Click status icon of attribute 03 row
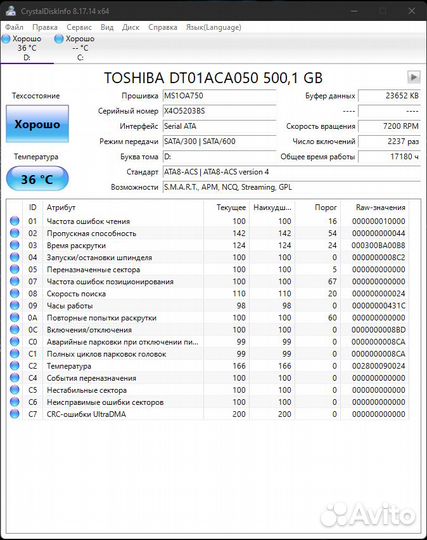Screen dimensions: 427x540 [14, 245]
